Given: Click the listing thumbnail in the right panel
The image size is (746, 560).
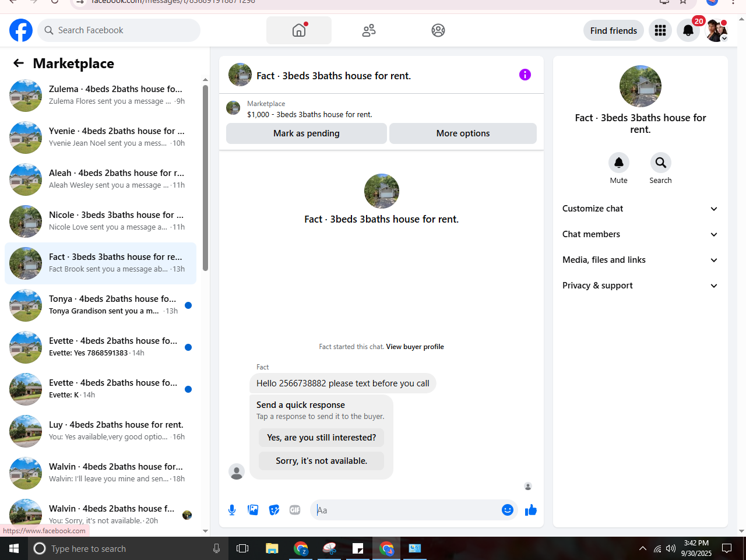Looking at the screenshot, I should pyautogui.click(x=641, y=86).
